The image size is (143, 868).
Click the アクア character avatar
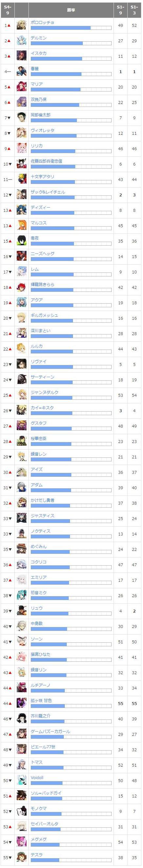[x=22, y=303]
